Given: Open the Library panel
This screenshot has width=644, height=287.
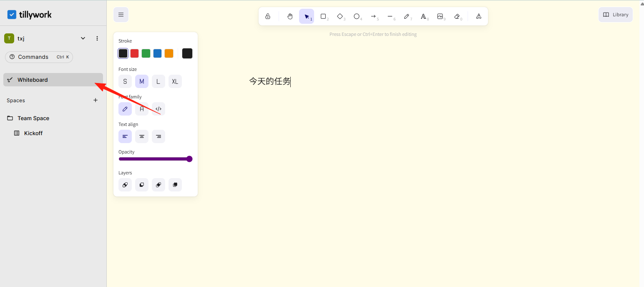Looking at the screenshot, I should coord(616,15).
